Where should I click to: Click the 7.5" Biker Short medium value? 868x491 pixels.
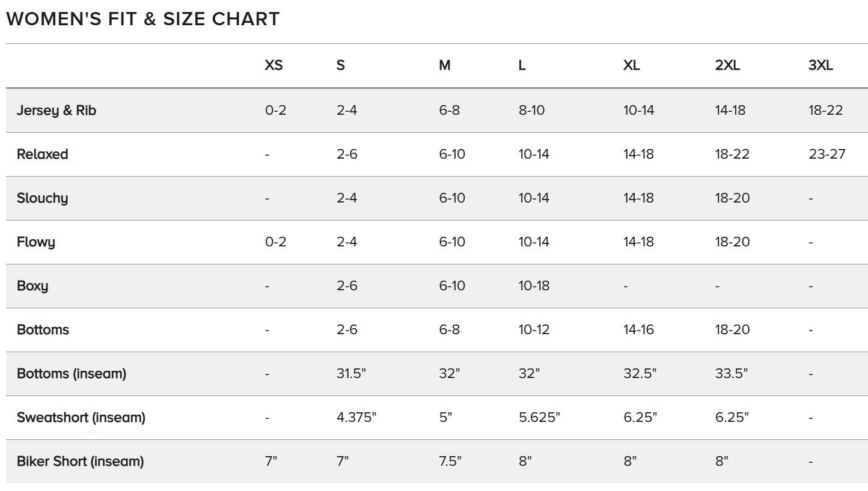click(x=450, y=461)
